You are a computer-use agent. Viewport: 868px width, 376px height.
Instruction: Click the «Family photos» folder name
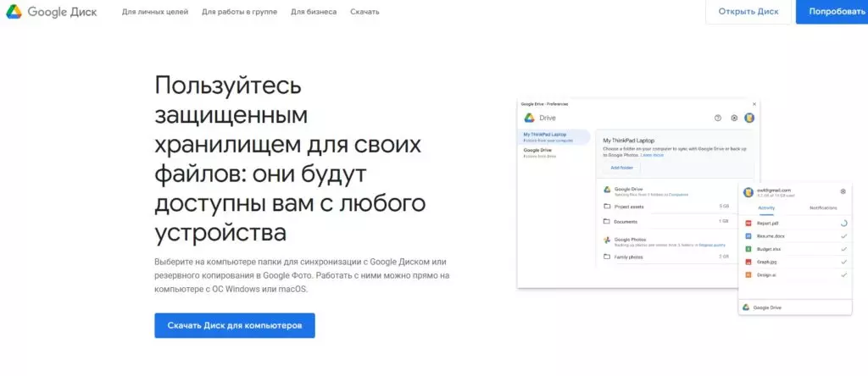tap(628, 257)
